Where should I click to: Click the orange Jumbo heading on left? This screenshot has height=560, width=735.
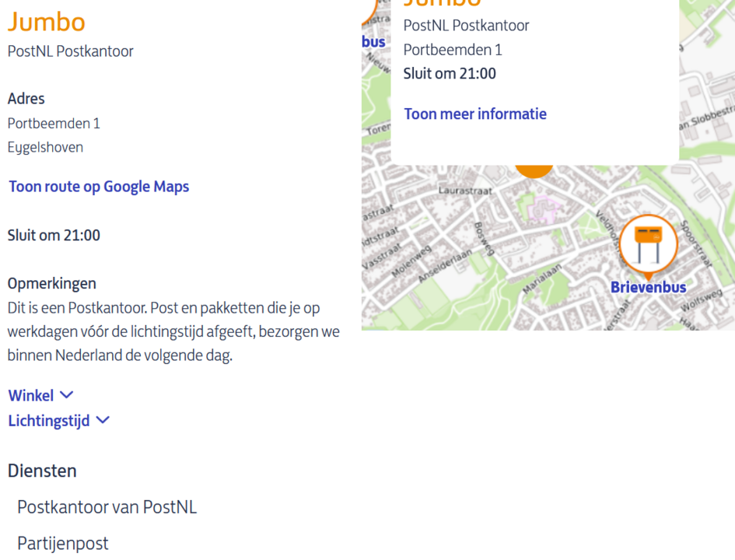click(47, 22)
